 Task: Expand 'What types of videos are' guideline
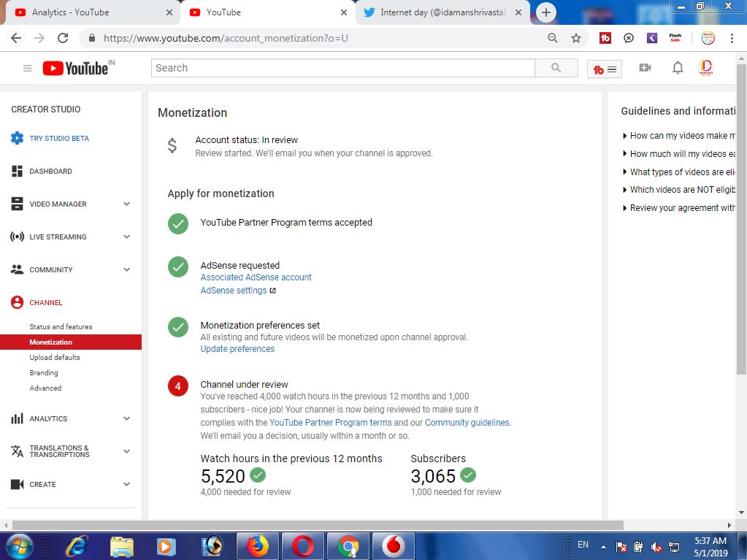click(679, 172)
